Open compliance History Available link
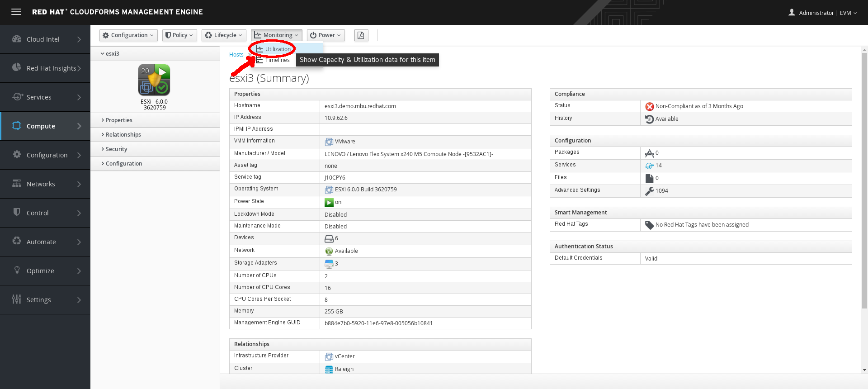 (667, 119)
